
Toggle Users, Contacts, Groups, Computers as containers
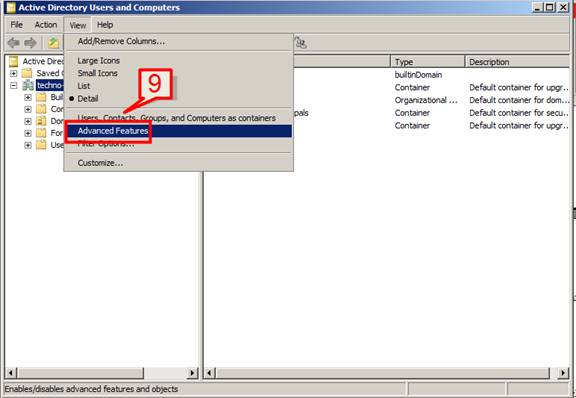click(x=176, y=118)
